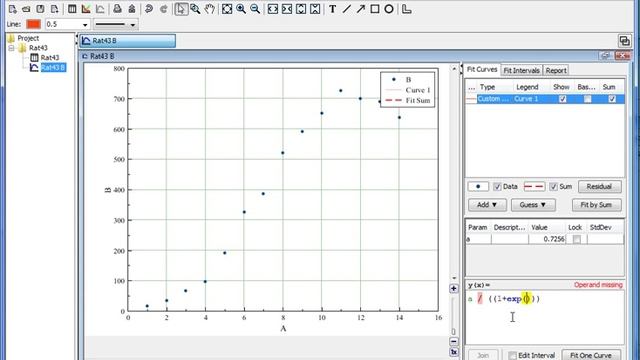Uncheck the Data checkbox

coord(497,187)
